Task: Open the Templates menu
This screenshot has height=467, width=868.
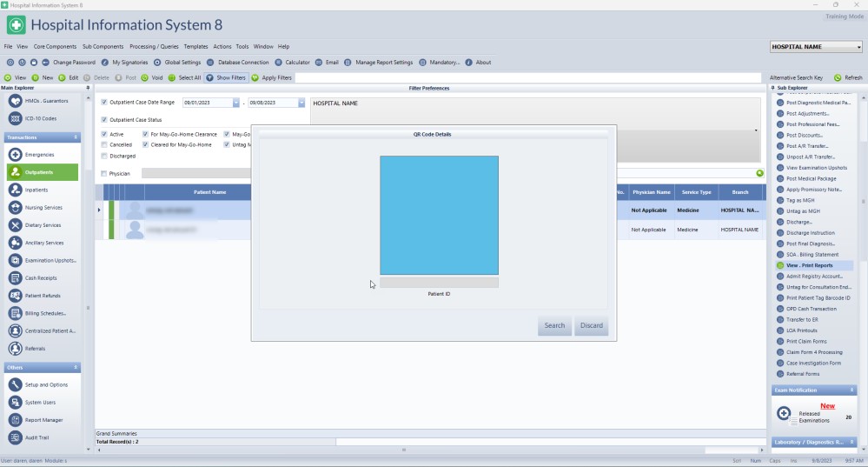Action: (x=195, y=46)
